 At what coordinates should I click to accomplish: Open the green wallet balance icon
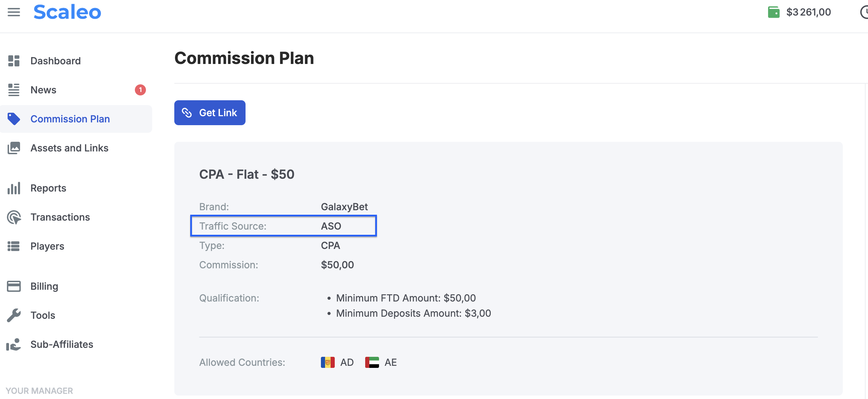[x=774, y=12]
